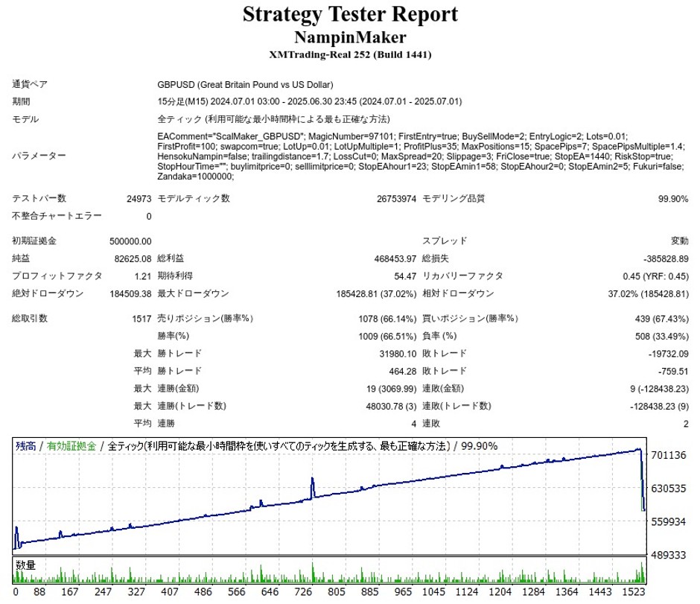Select test bars value 24973
Screen dimensions: 700x604
(x=139, y=199)
